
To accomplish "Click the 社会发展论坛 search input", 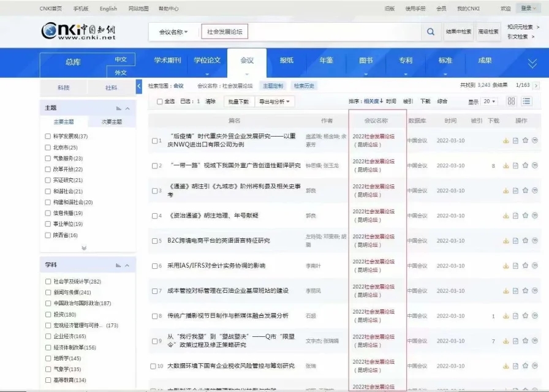I will pos(224,31).
